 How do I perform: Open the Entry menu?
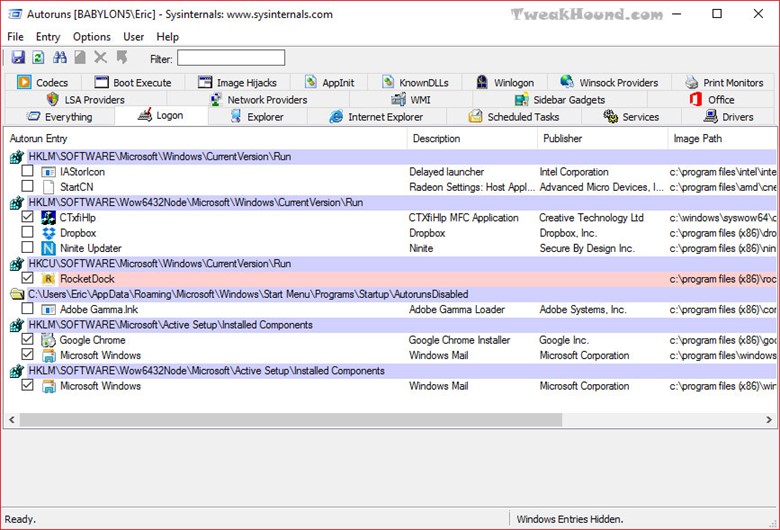click(48, 37)
